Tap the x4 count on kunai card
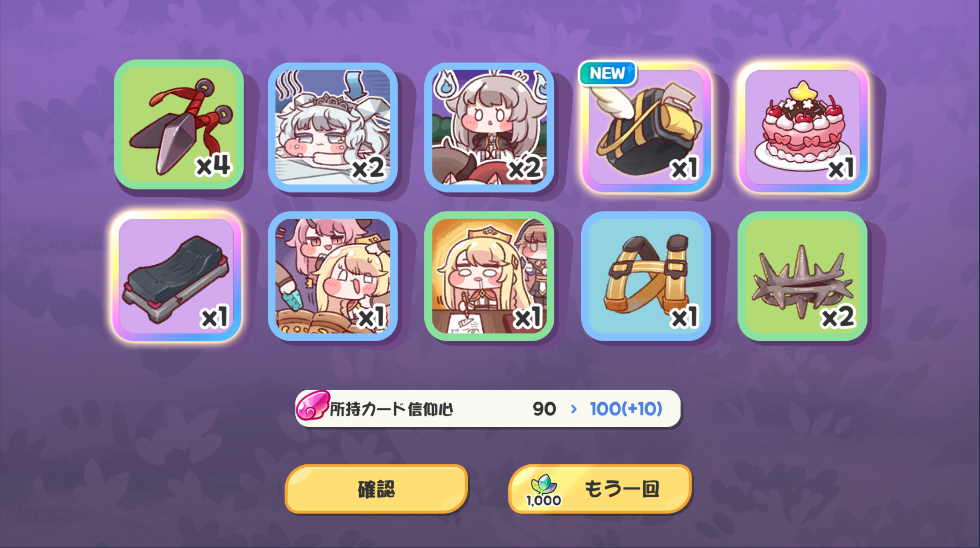Viewport: 980px width, 548px height. [213, 165]
